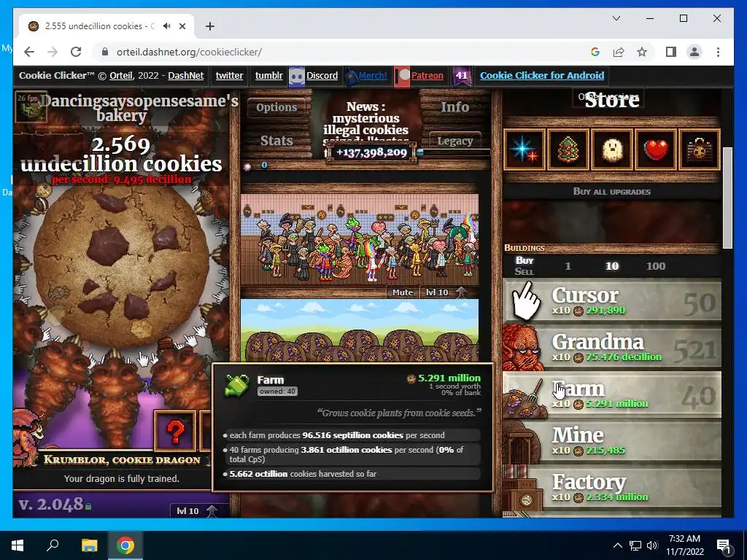
Task: Open the Options menu
Action: 276,107
